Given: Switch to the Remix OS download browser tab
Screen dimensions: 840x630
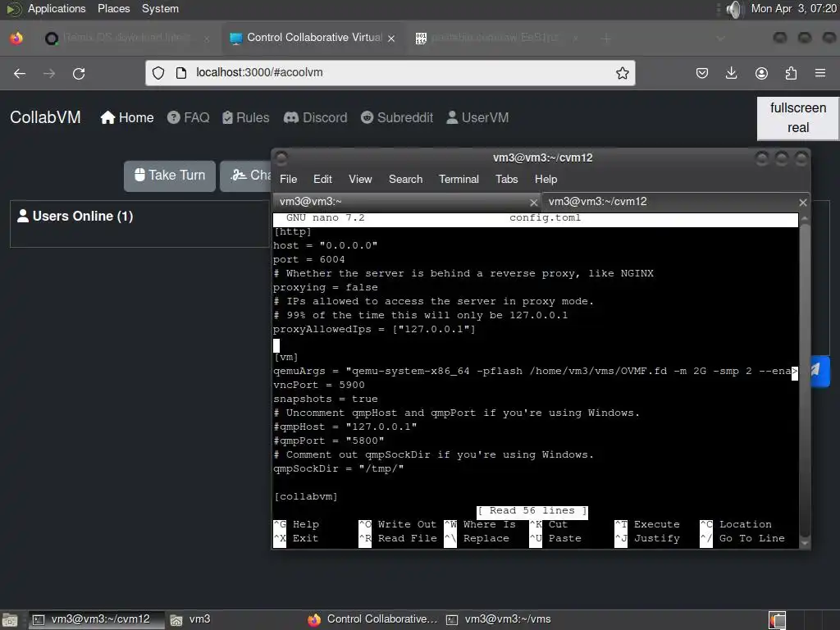Looking at the screenshot, I should (x=126, y=38).
